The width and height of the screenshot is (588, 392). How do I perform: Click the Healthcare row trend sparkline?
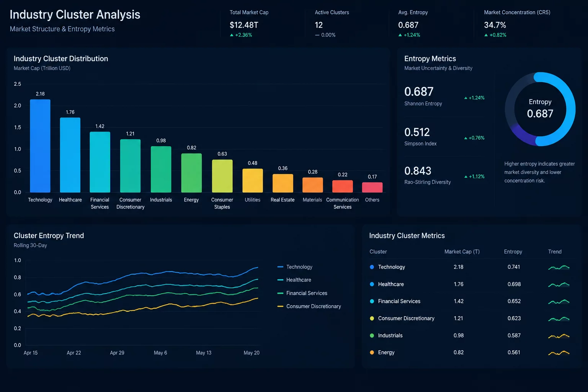(x=559, y=284)
